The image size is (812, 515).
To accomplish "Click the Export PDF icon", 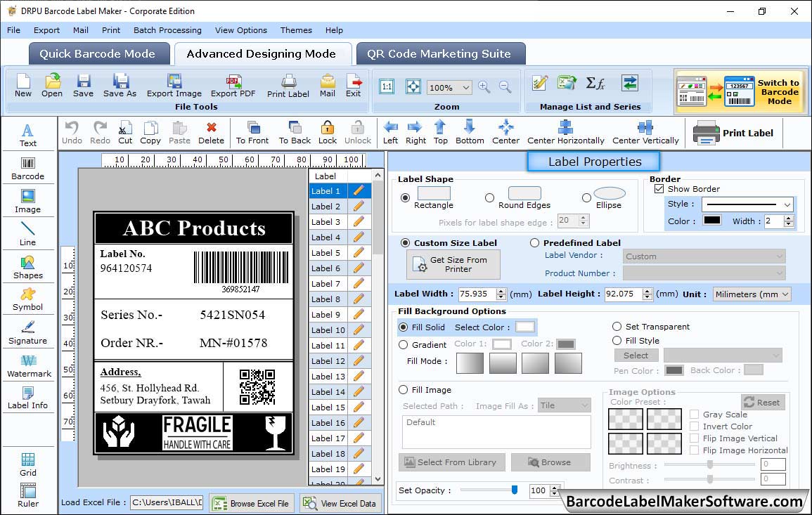I will (233, 86).
